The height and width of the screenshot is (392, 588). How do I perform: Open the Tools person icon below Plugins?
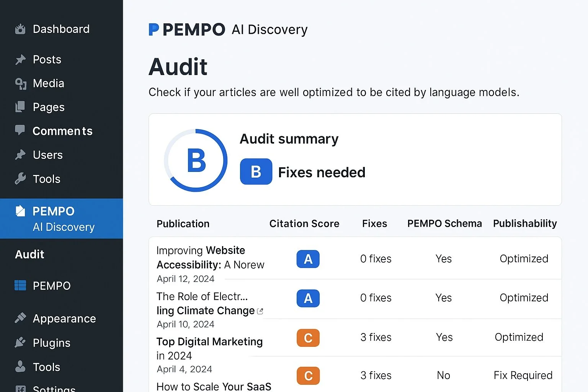coord(20,367)
